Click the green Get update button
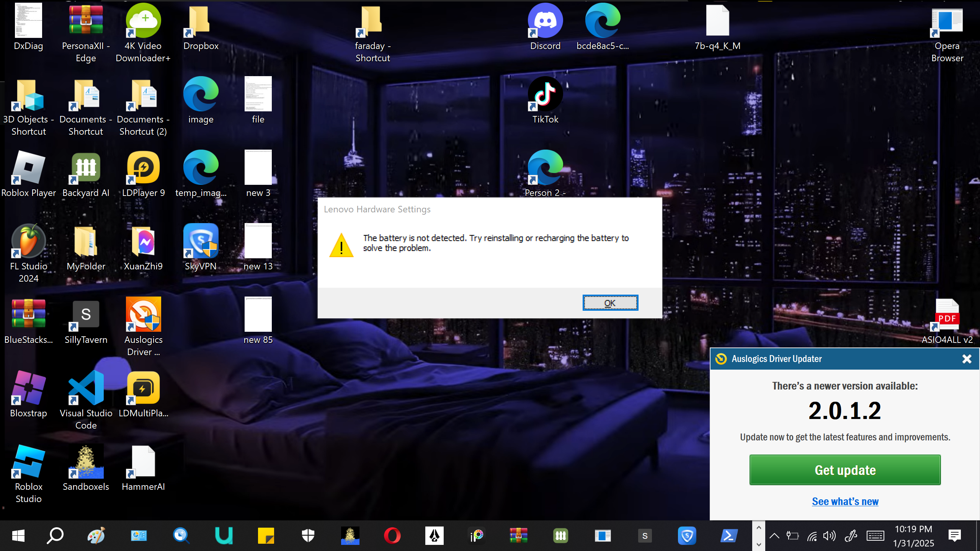This screenshot has width=980, height=551. [845, 470]
